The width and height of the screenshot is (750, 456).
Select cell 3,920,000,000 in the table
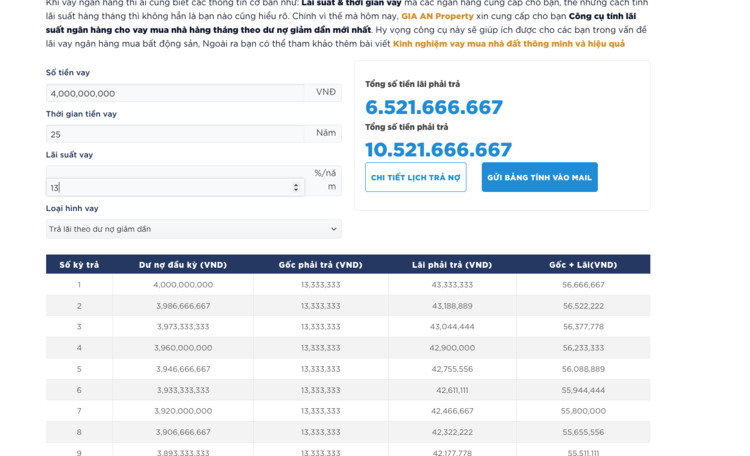tap(183, 411)
